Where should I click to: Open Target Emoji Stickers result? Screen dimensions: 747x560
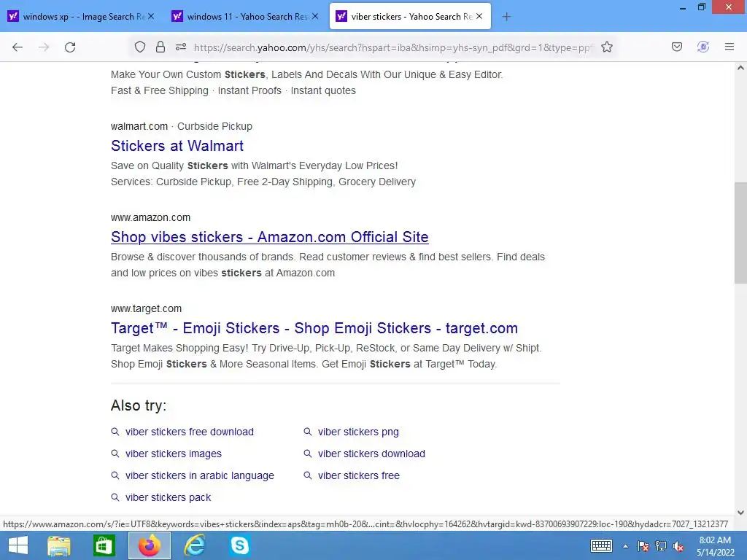click(x=314, y=328)
